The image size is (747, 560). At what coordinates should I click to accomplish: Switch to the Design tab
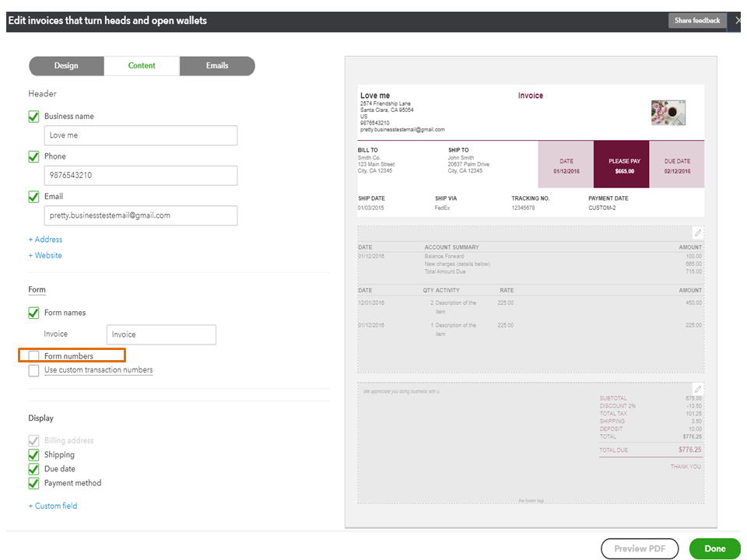66,66
